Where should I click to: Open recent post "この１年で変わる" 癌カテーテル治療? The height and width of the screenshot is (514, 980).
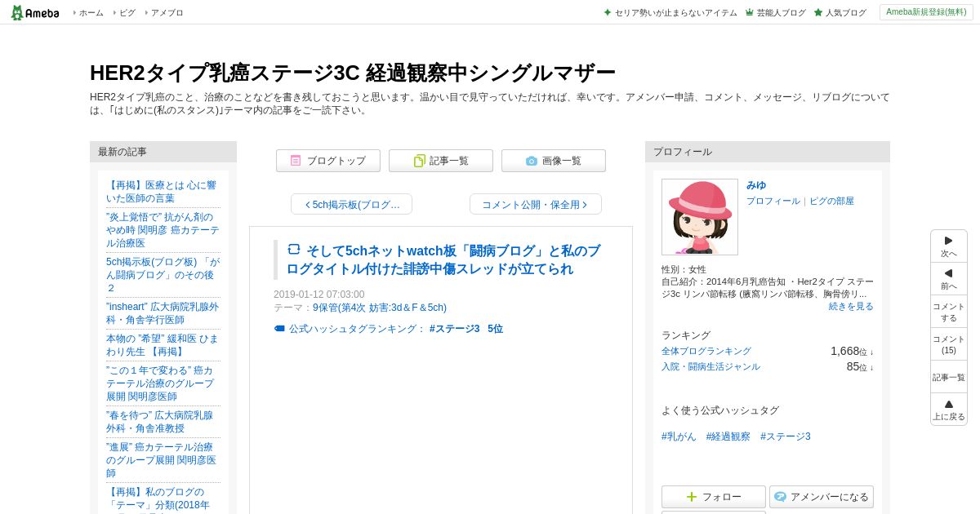coord(161,383)
